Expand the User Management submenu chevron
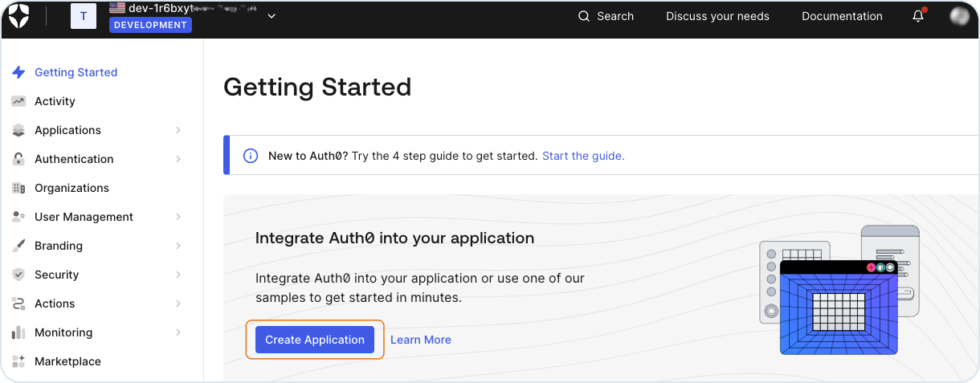Image resolution: width=980 pixels, height=383 pixels. tap(178, 217)
